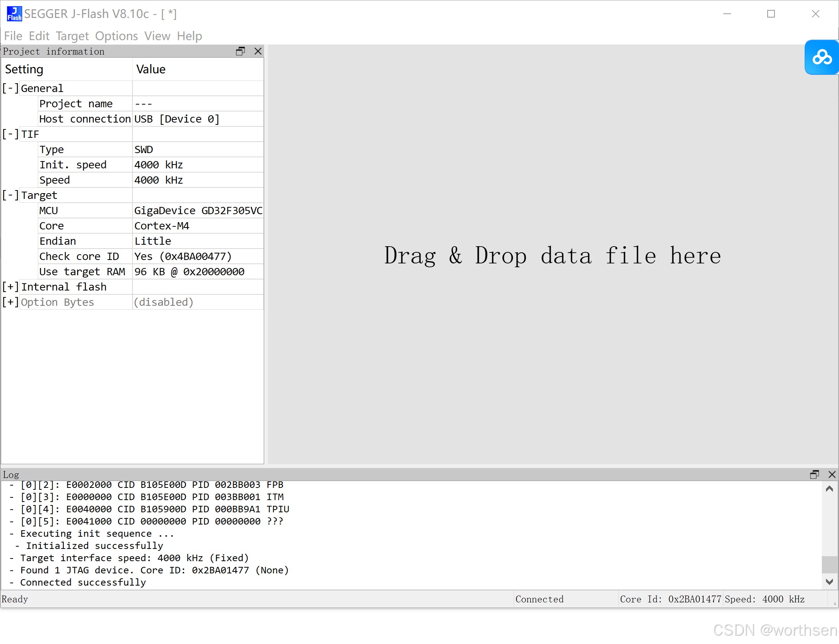Screen dimensions: 839x644
Task: Select the MCU value GigaDevice GD32F305VC
Action: click(198, 211)
